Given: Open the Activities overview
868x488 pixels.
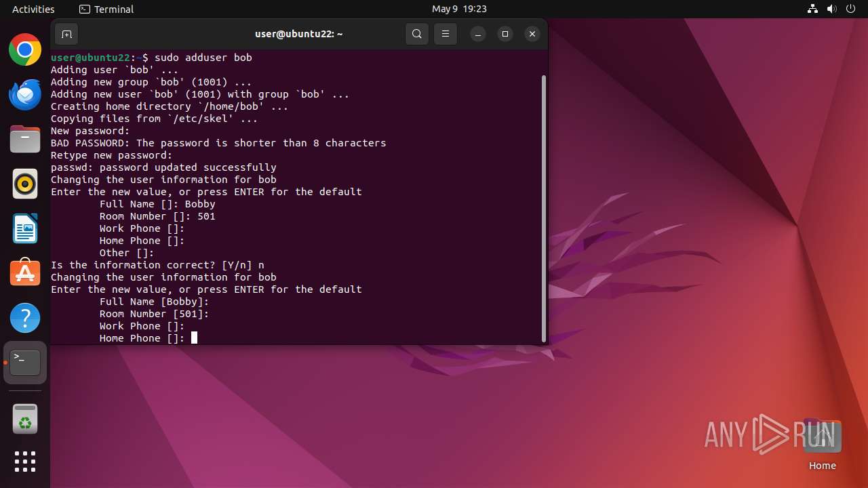Looking at the screenshot, I should [x=33, y=9].
